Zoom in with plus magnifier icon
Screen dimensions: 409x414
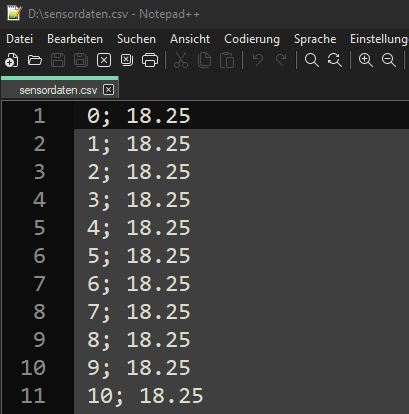click(x=366, y=60)
